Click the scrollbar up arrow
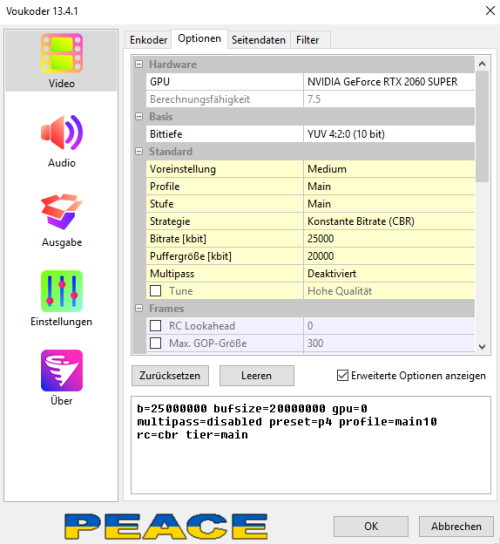Image resolution: width=500 pixels, height=544 pixels. point(482,63)
